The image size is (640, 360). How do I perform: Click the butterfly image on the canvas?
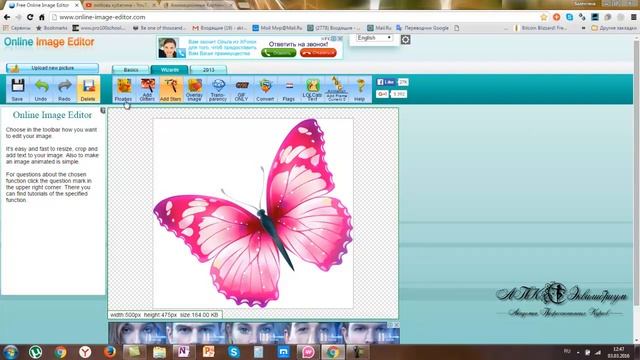click(x=253, y=213)
